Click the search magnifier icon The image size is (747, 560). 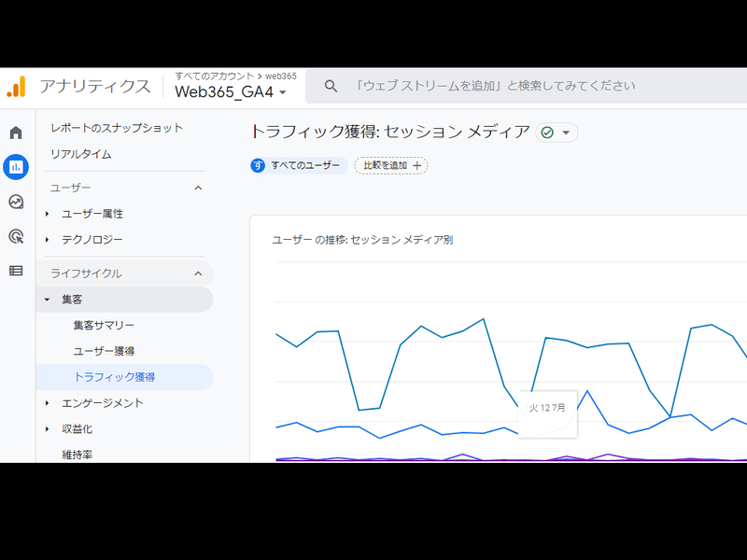click(331, 86)
